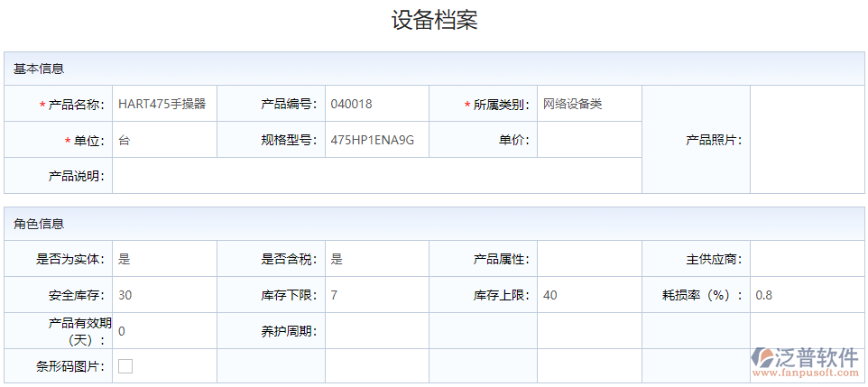Edit the 安全库存 field showing 30
The image size is (868, 387).
(164, 295)
